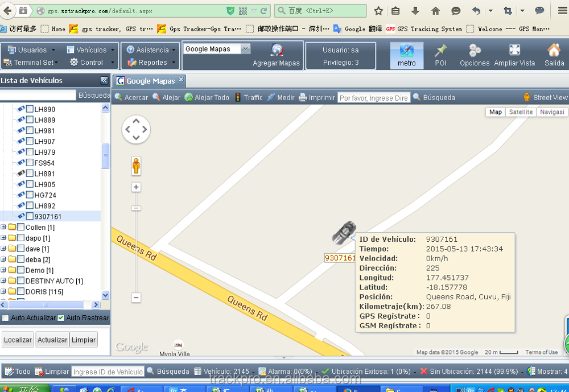Check the HG724 vehicle checkbox
The image size is (569, 392).
pos(30,195)
